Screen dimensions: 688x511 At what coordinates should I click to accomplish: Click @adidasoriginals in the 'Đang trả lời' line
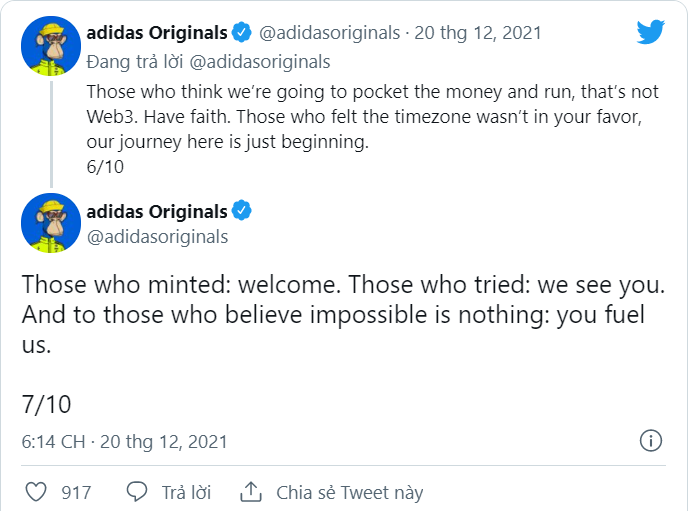click(260, 62)
